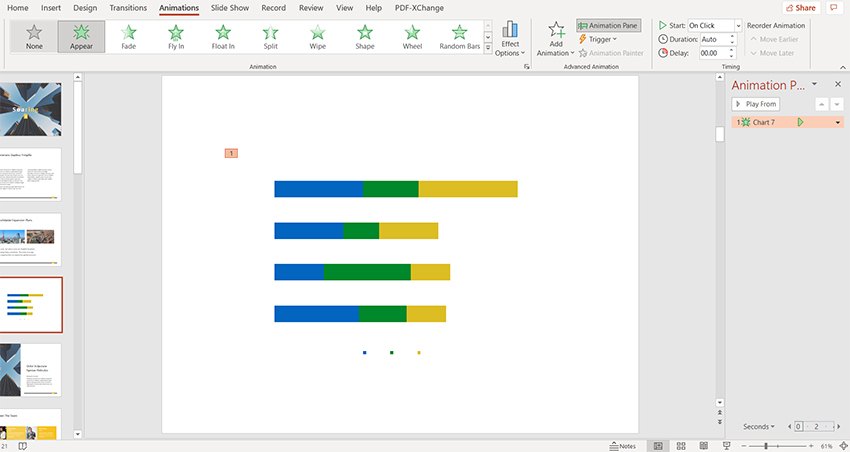Switch to the Slide Show tab
Viewport: 850px width, 452px height.
click(230, 8)
